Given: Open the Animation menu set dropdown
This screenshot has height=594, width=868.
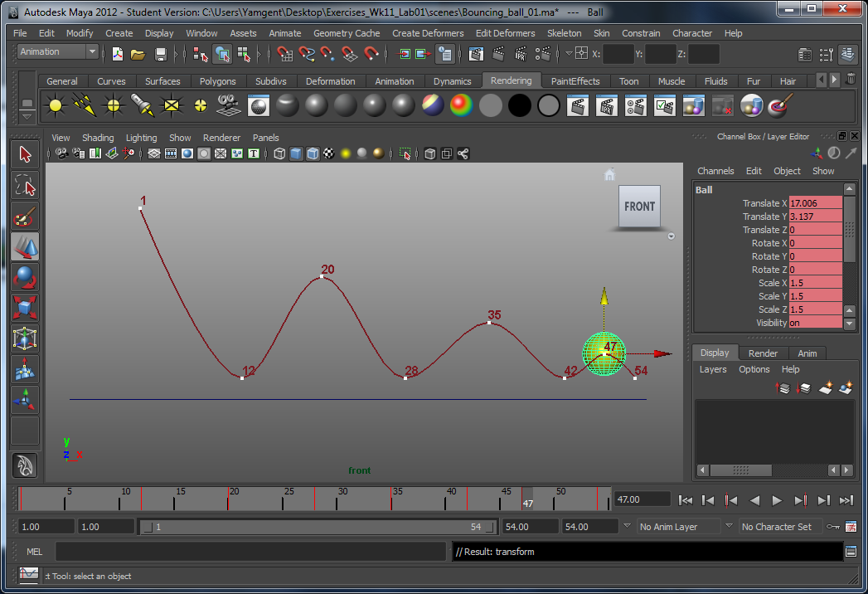Looking at the screenshot, I should point(58,51).
